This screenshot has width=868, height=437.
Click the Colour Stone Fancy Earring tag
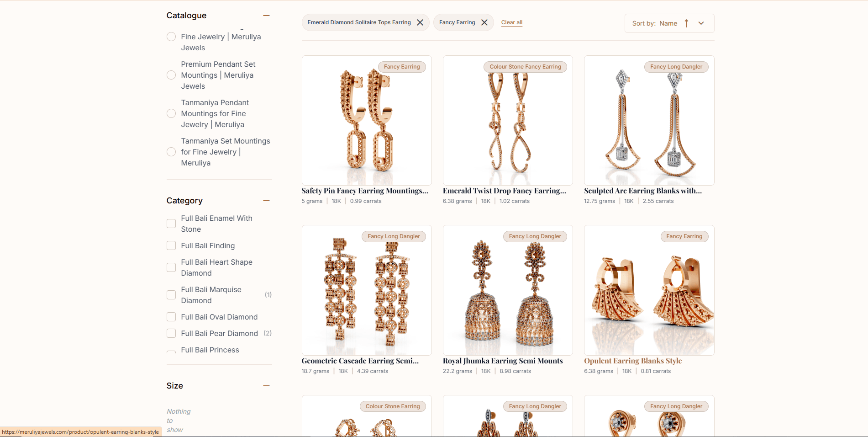tap(525, 67)
